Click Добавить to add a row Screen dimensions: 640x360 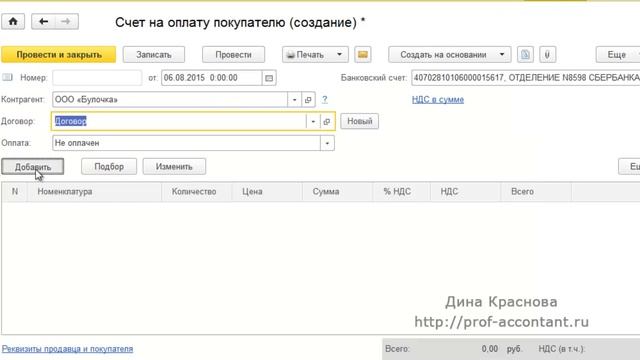pyautogui.click(x=33, y=167)
